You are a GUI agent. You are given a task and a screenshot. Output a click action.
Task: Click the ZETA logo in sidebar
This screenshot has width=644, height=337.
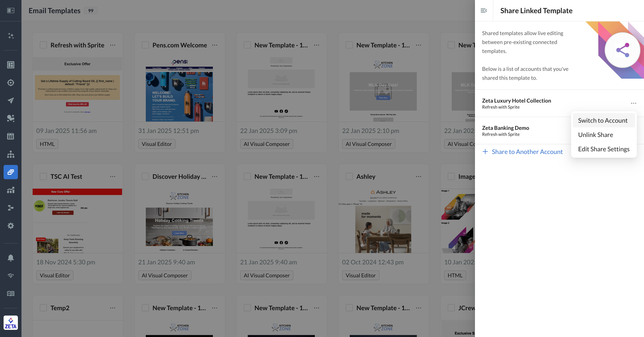11,322
